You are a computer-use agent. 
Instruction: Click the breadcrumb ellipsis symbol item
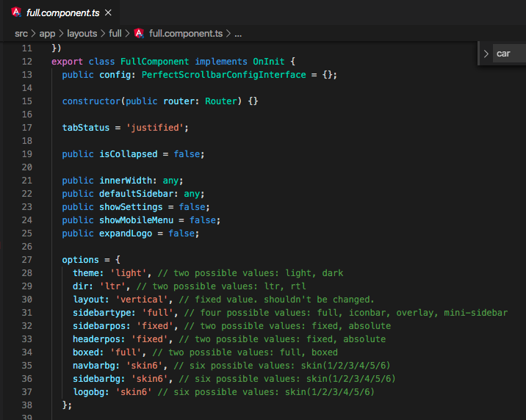pyautogui.click(x=237, y=33)
